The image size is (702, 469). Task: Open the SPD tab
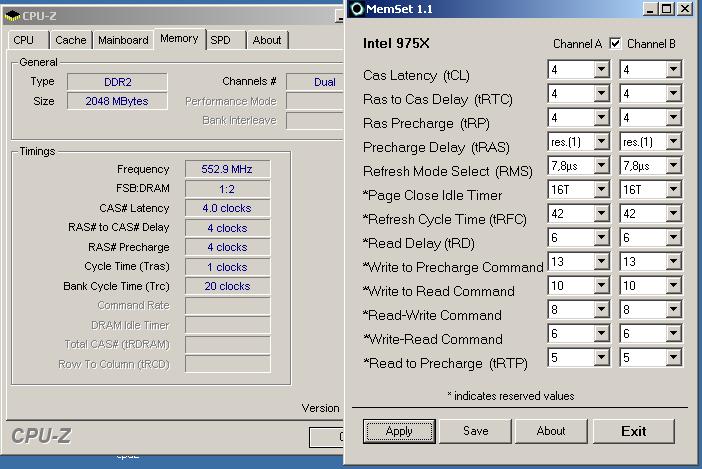(x=226, y=40)
